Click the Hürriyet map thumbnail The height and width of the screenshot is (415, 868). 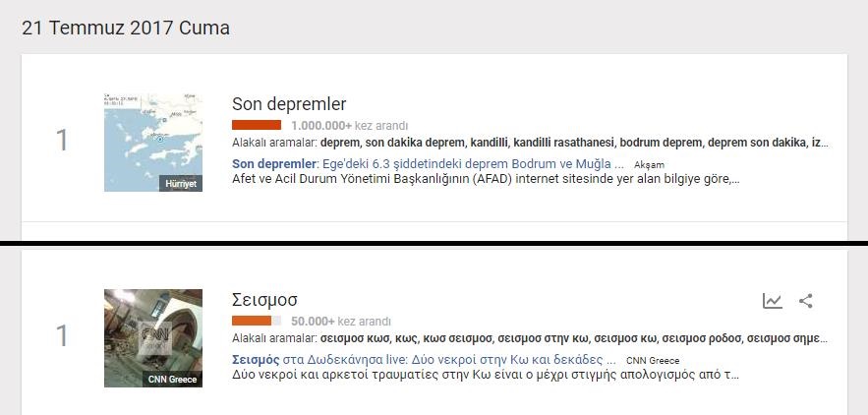click(x=153, y=143)
